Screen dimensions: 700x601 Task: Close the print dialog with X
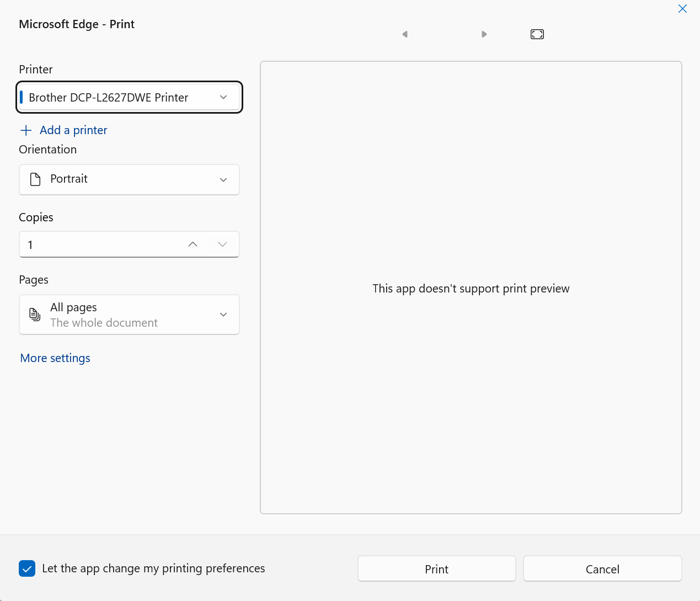pos(682,9)
